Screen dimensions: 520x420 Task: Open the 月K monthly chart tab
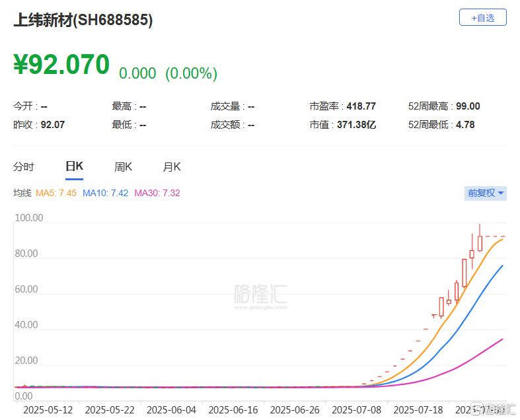click(x=172, y=166)
